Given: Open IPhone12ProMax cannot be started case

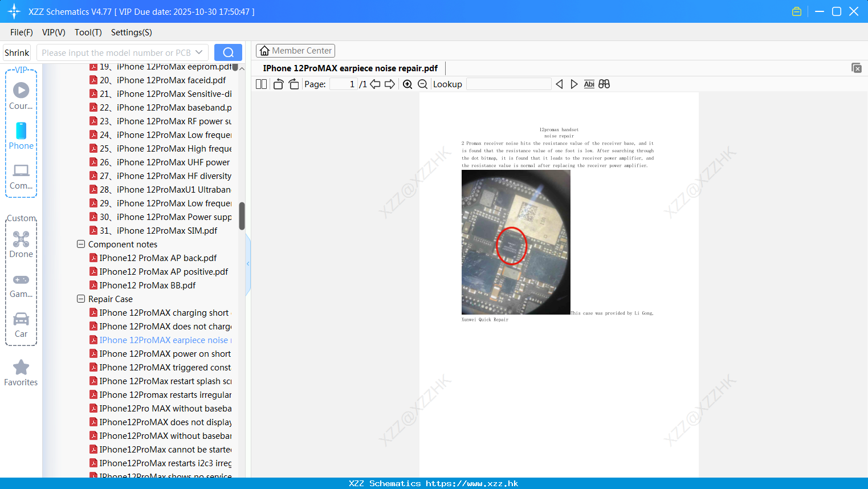Looking at the screenshot, I should tap(161, 449).
